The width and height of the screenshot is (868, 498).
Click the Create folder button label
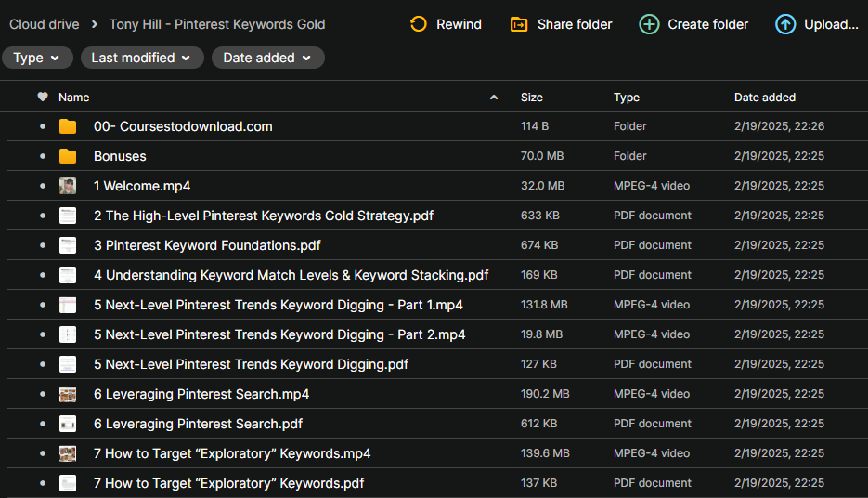pyautogui.click(x=708, y=24)
